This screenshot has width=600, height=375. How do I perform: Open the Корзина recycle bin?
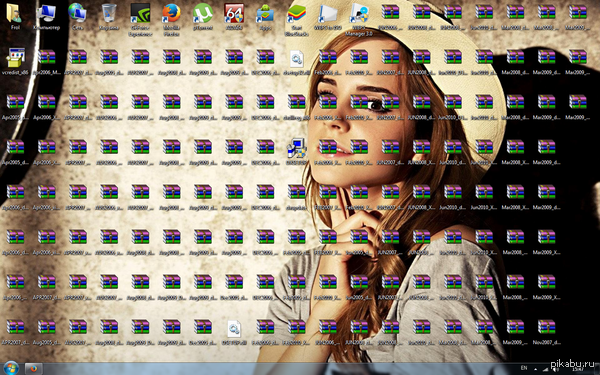tap(109, 16)
